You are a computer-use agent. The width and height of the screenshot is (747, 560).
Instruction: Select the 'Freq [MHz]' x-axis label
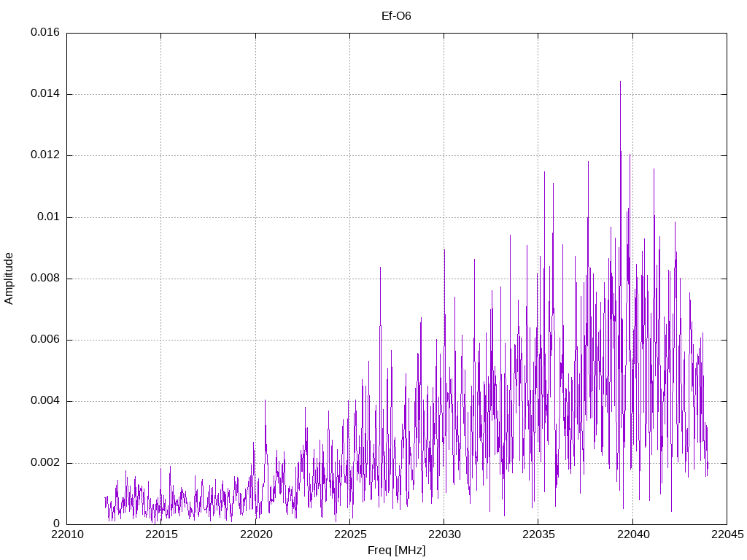pyautogui.click(x=396, y=551)
